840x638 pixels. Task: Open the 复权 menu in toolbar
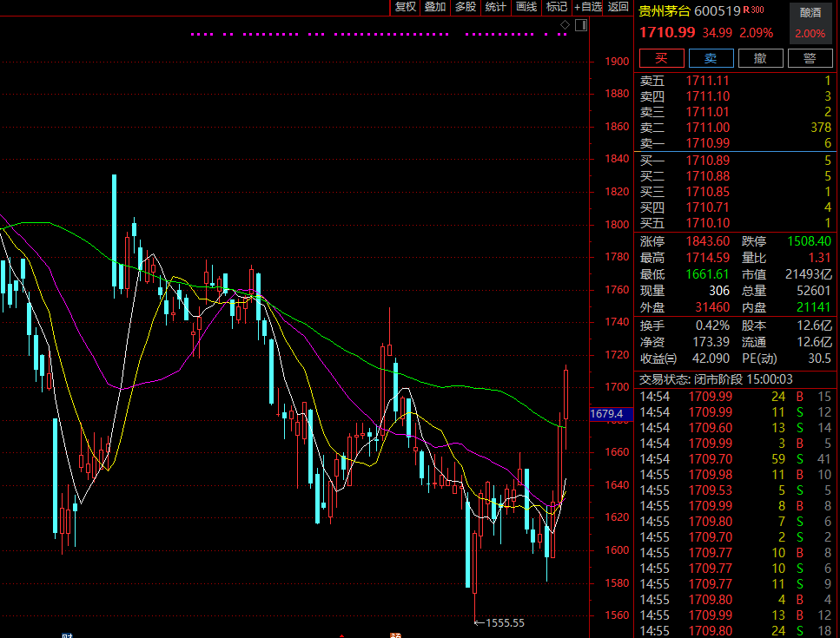click(x=405, y=7)
